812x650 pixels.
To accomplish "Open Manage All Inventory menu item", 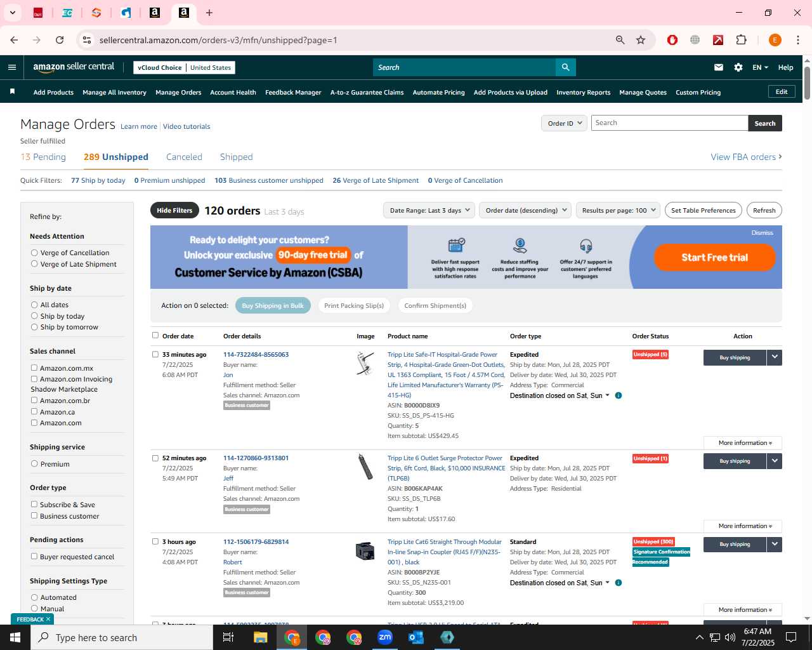I will (114, 93).
